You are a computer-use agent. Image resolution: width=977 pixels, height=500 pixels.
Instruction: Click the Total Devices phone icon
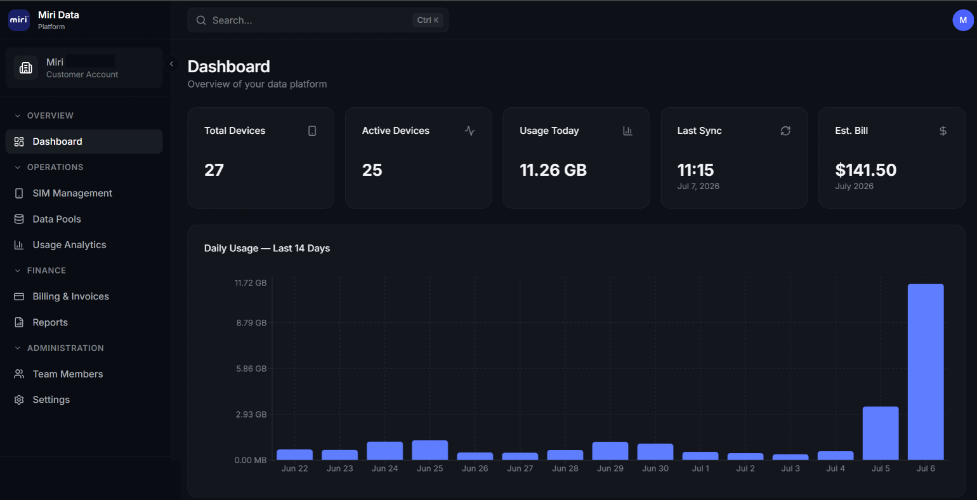coord(312,131)
